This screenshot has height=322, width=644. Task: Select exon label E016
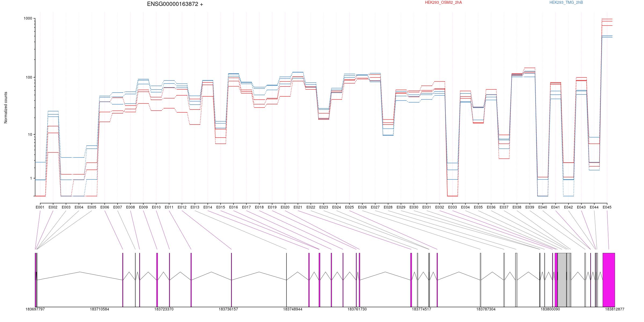pos(233,207)
